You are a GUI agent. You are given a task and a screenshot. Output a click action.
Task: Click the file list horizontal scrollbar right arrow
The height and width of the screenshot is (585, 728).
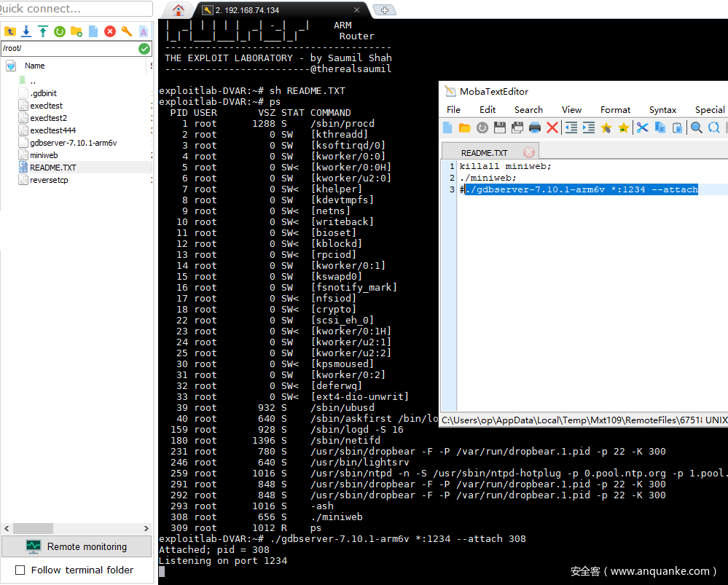149,528
